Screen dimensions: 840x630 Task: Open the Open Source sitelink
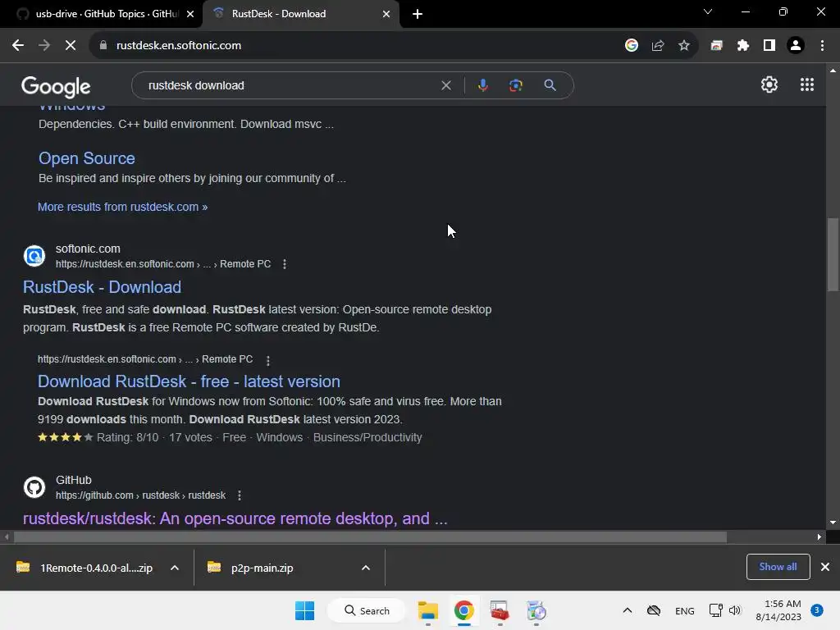87,158
